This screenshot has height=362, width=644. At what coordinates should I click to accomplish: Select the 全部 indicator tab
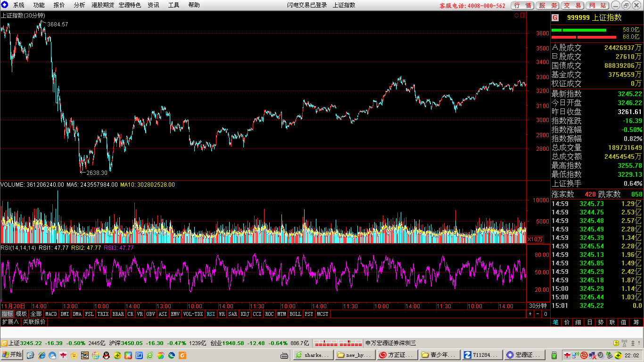pyautogui.click(x=36, y=313)
